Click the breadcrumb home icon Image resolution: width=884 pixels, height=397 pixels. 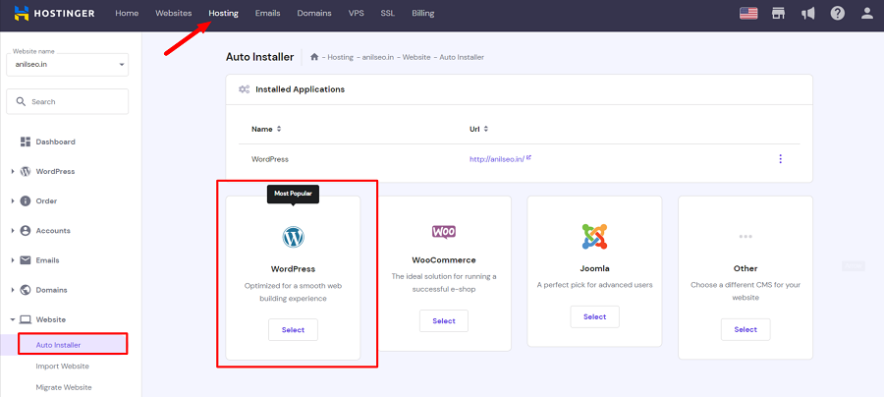(x=314, y=57)
